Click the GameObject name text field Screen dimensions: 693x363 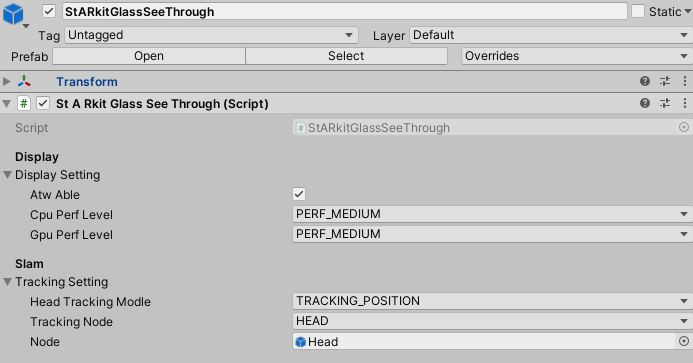pos(344,11)
